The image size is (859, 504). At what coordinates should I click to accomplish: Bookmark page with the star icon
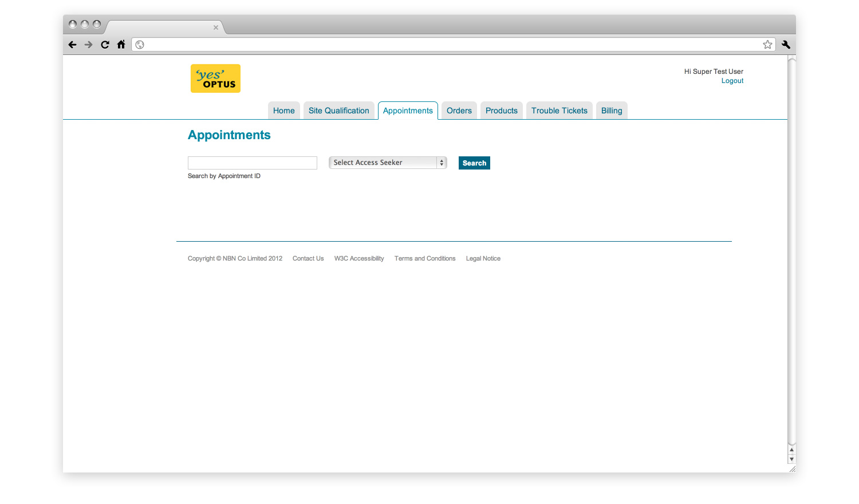tap(767, 45)
